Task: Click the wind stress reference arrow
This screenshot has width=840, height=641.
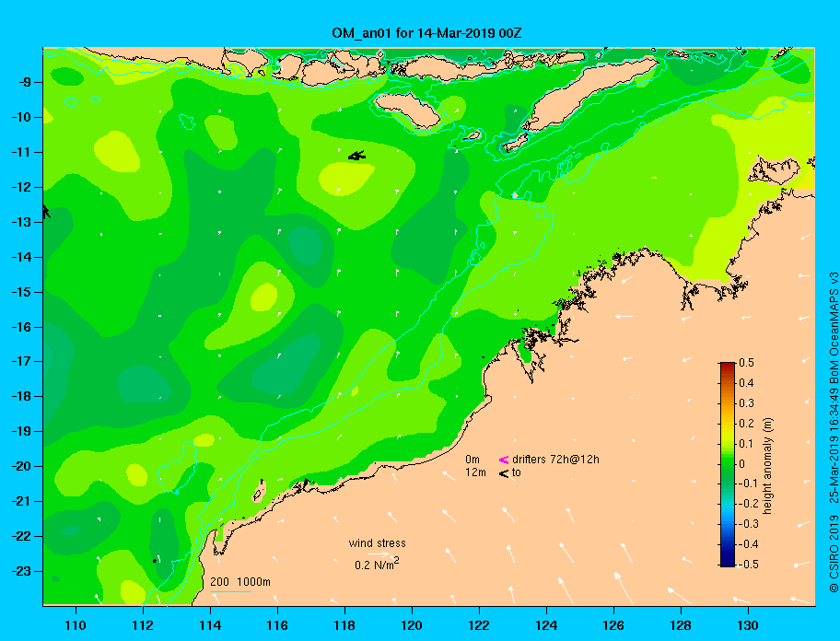Action: [379, 554]
